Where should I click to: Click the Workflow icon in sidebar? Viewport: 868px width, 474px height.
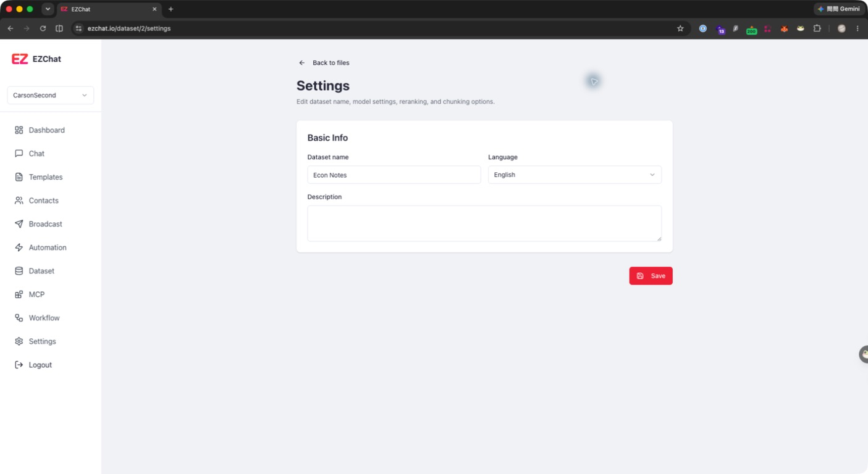19,318
